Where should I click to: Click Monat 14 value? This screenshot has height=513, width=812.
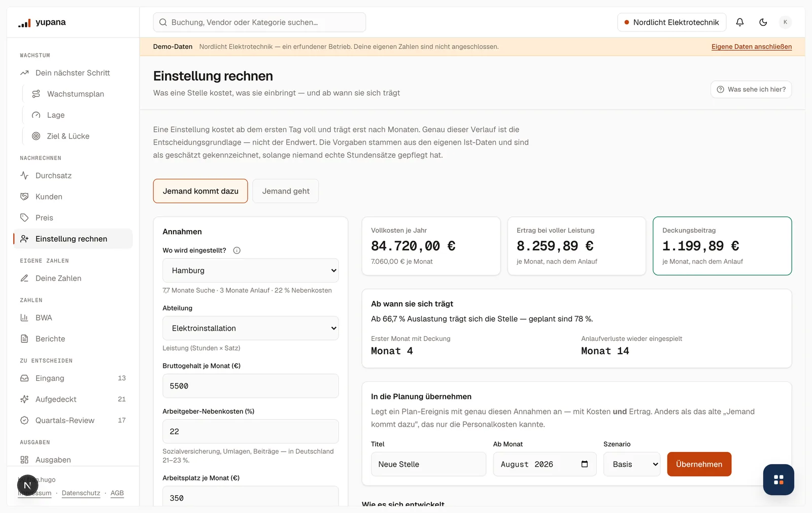[x=605, y=351]
